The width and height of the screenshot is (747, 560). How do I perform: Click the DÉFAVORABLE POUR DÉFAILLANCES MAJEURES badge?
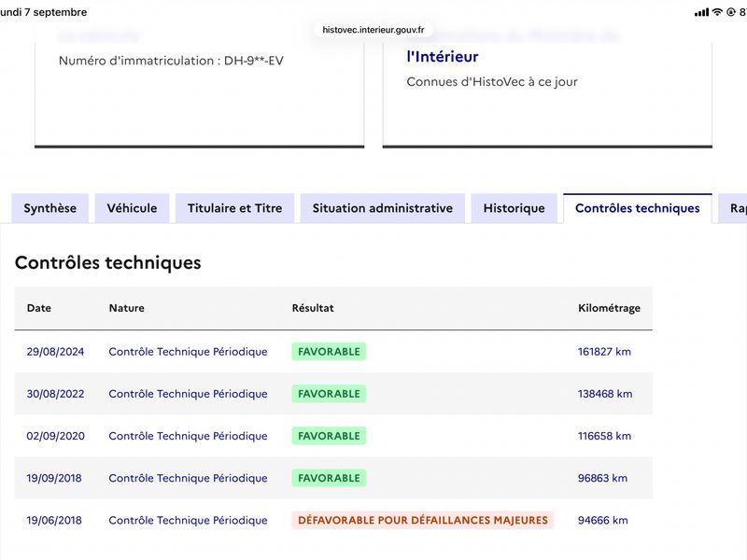423,520
